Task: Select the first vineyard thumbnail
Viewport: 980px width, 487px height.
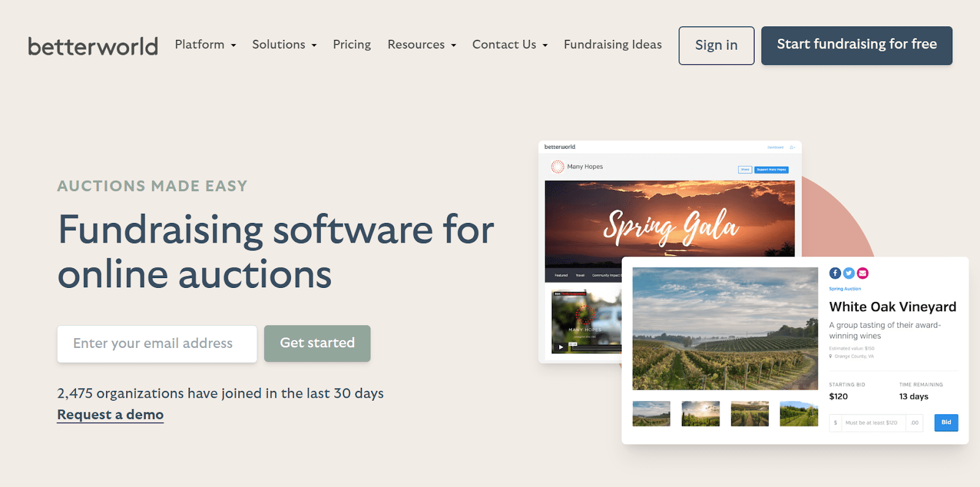Action: (651, 413)
